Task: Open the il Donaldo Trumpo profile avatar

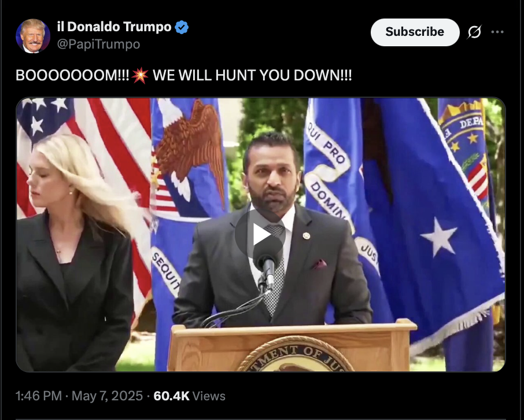Action: [33, 36]
